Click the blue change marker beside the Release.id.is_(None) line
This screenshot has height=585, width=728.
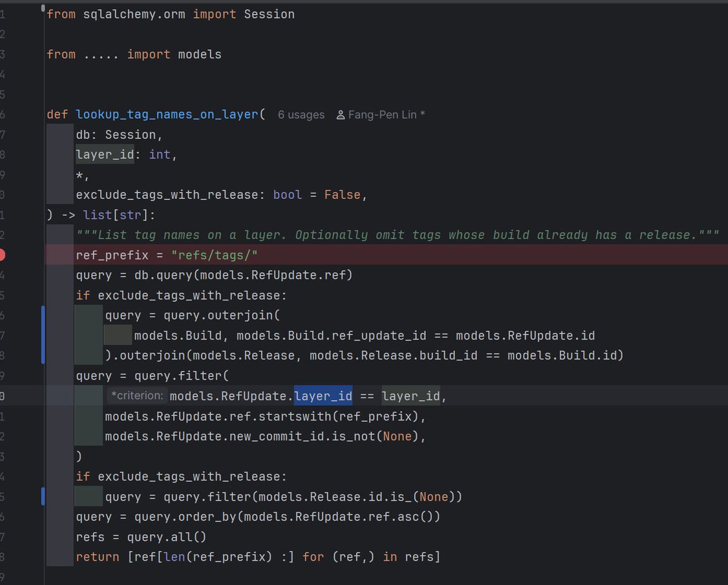[x=43, y=496]
